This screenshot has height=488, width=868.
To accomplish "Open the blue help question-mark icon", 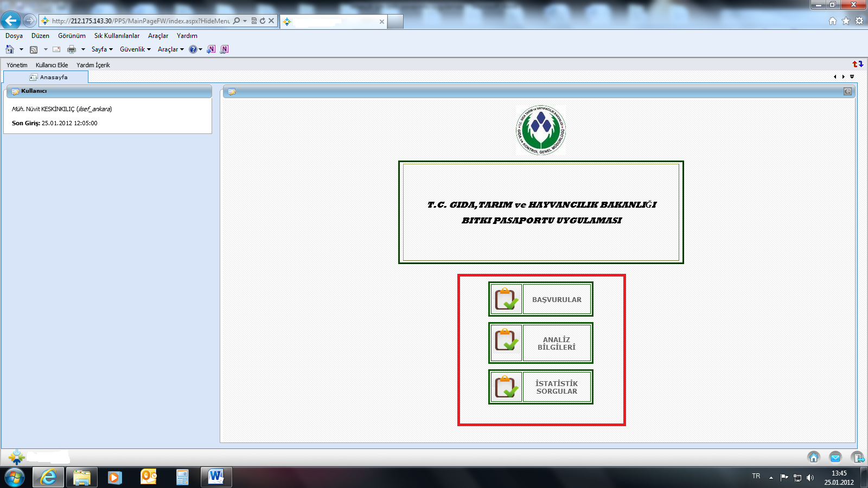I will click(193, 49).
